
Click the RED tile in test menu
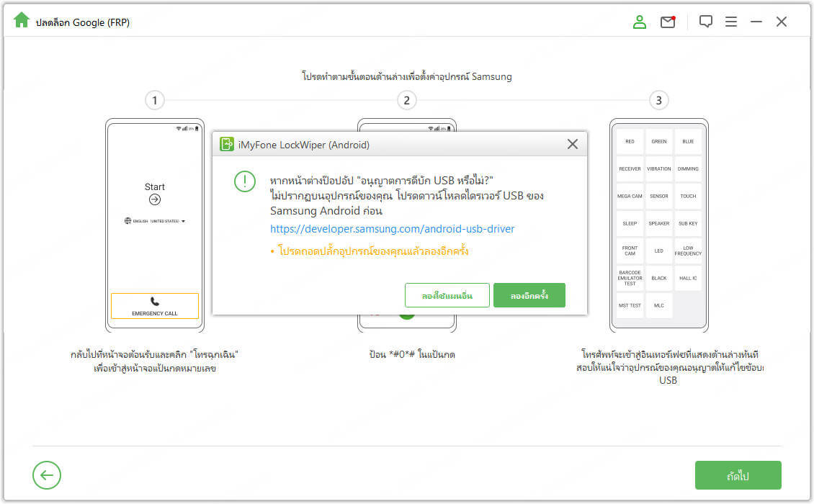click(630, 142)
